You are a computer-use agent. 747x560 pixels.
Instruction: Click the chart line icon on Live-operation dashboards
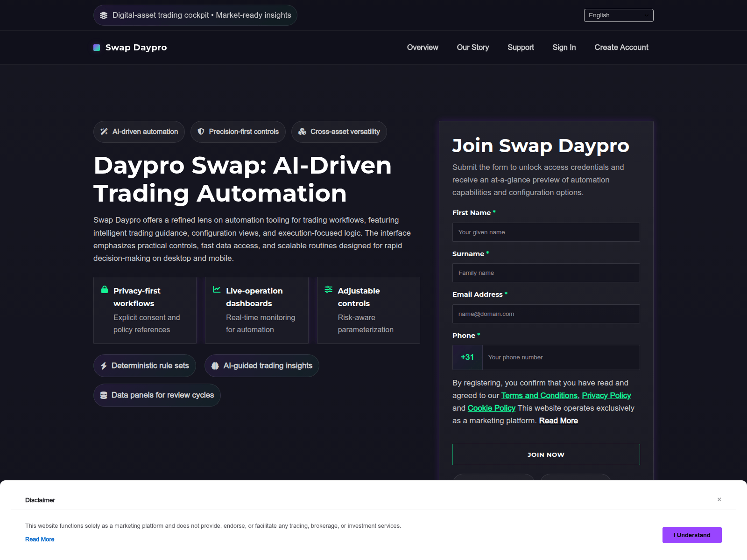(x=217, y=289)
